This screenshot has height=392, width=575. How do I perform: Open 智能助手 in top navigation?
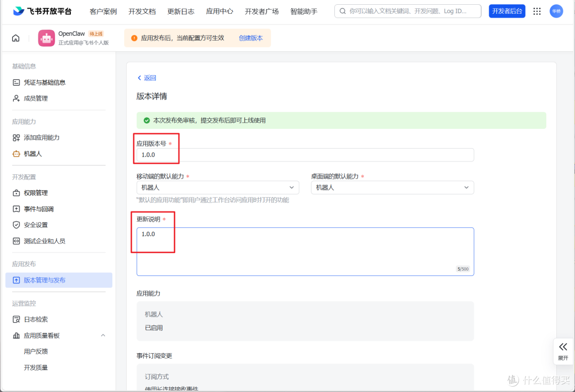(303, 11)
